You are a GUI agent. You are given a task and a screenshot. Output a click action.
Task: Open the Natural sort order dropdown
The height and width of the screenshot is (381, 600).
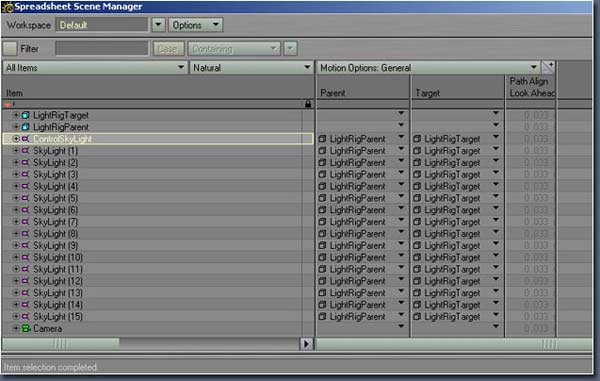(x=251, y=68)
